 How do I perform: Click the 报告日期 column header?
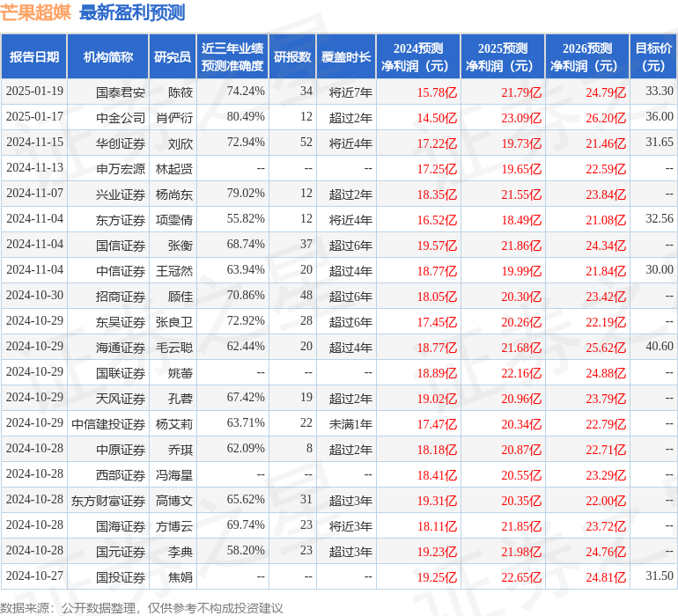[34, 57]
